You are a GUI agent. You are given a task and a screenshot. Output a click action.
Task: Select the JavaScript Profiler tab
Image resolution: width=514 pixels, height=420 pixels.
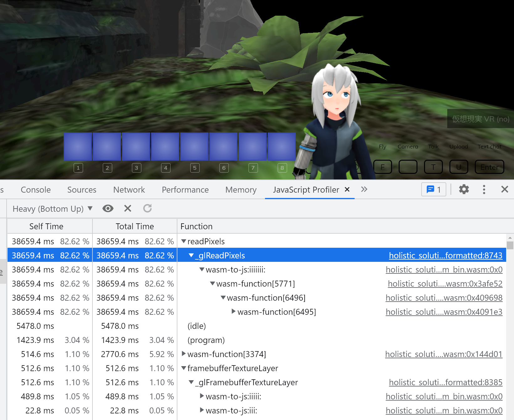point(306,190)
